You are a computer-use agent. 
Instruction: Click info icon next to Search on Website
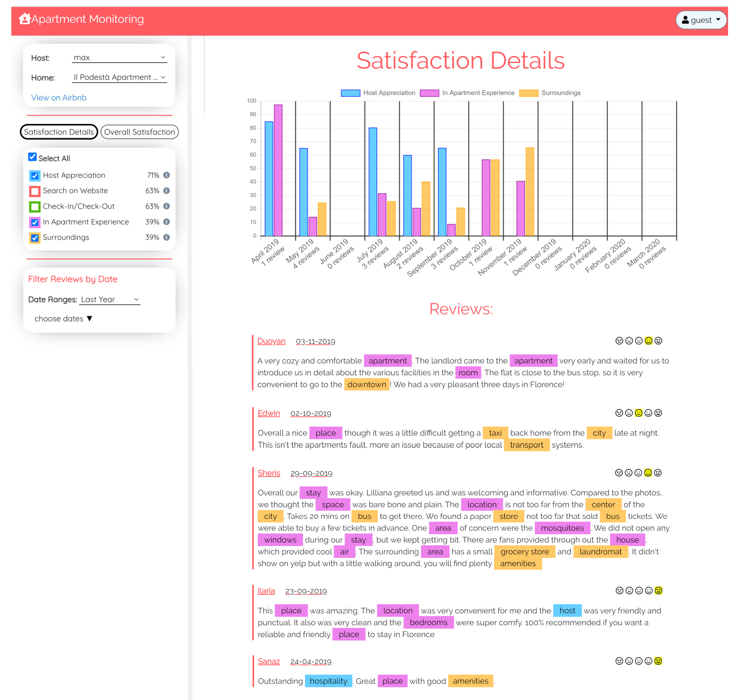tap(167, 191)
